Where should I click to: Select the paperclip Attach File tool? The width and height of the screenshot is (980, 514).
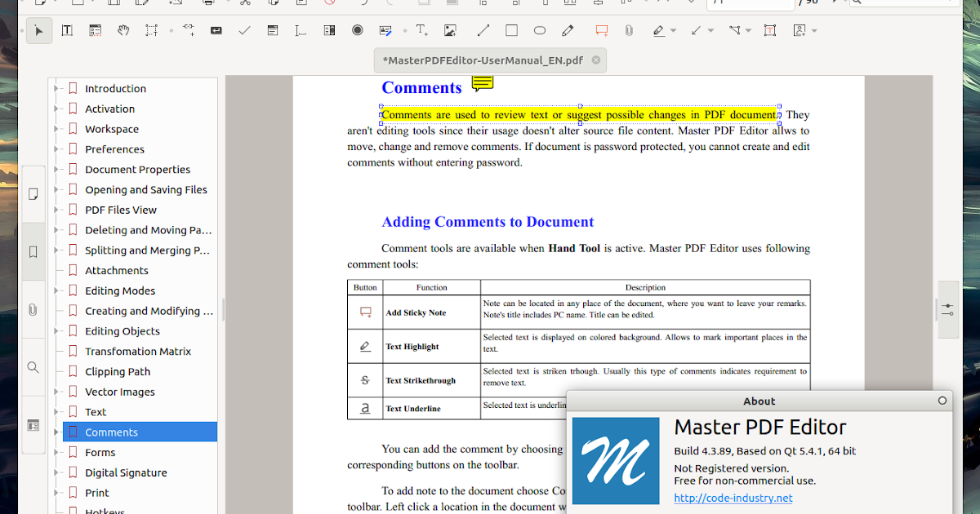(629, 31)
